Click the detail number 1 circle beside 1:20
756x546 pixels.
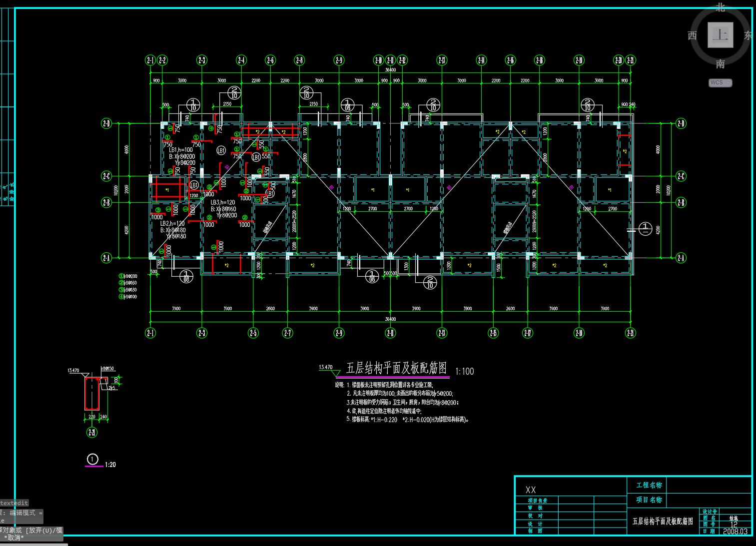click(x=93, y=459)
